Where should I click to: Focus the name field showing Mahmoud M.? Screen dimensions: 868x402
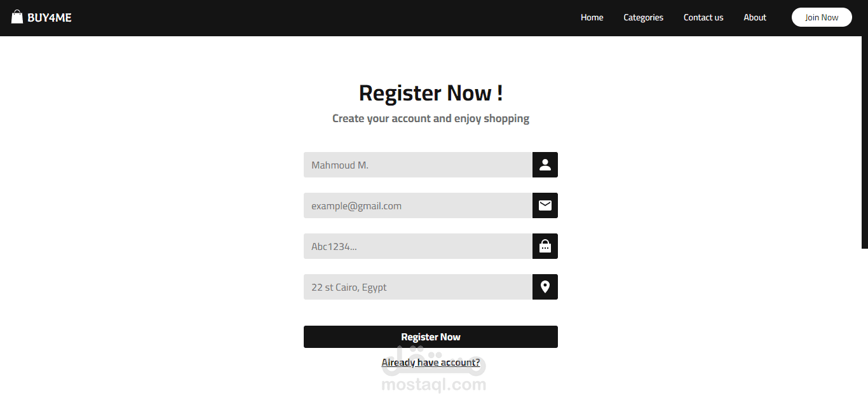417,165
